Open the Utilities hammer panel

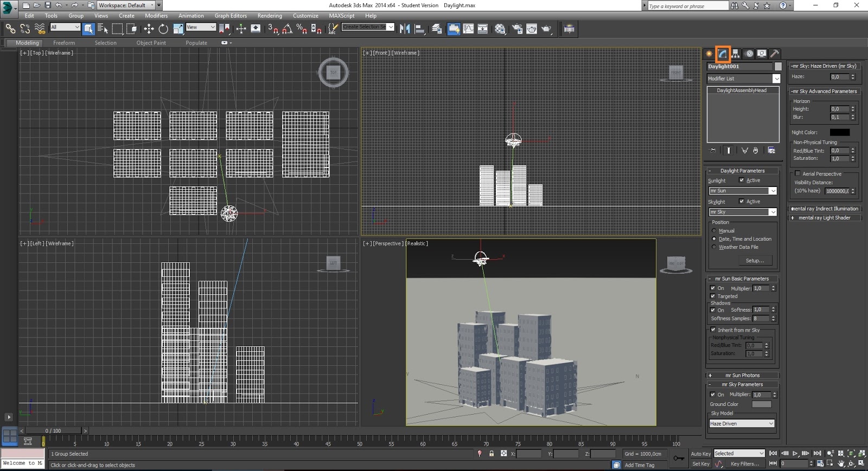775,54
